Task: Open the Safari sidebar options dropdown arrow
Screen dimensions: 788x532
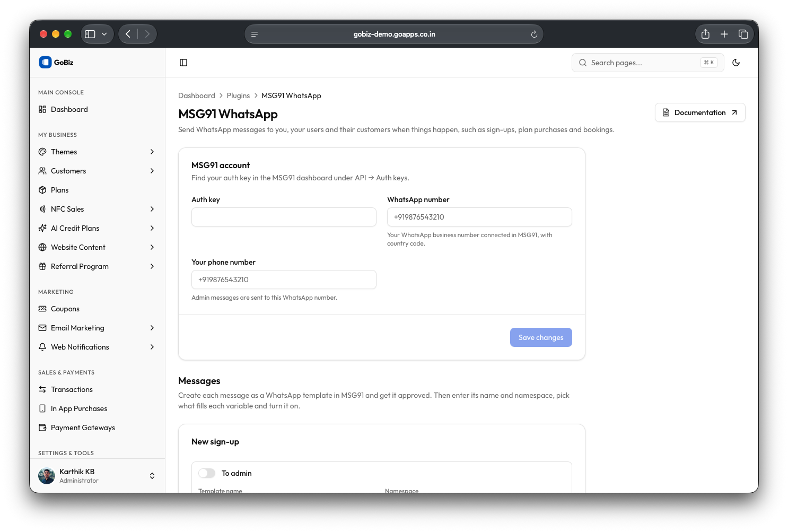Action: click(104, 34)
